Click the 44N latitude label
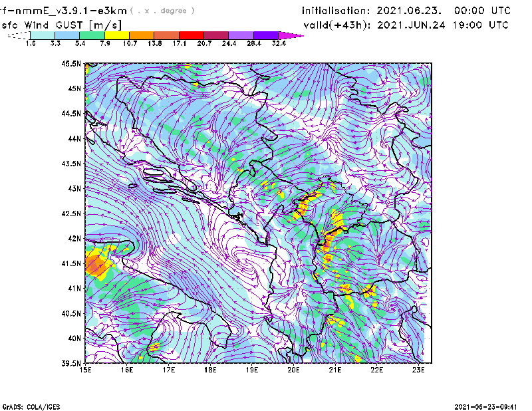Viewport: 532px width, 411px height. point(74,138)
